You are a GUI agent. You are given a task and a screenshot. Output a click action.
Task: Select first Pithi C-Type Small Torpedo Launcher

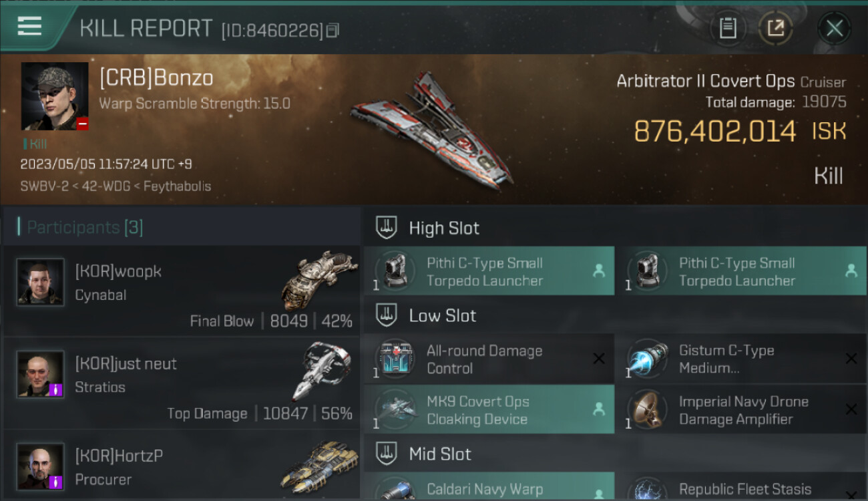489,271
